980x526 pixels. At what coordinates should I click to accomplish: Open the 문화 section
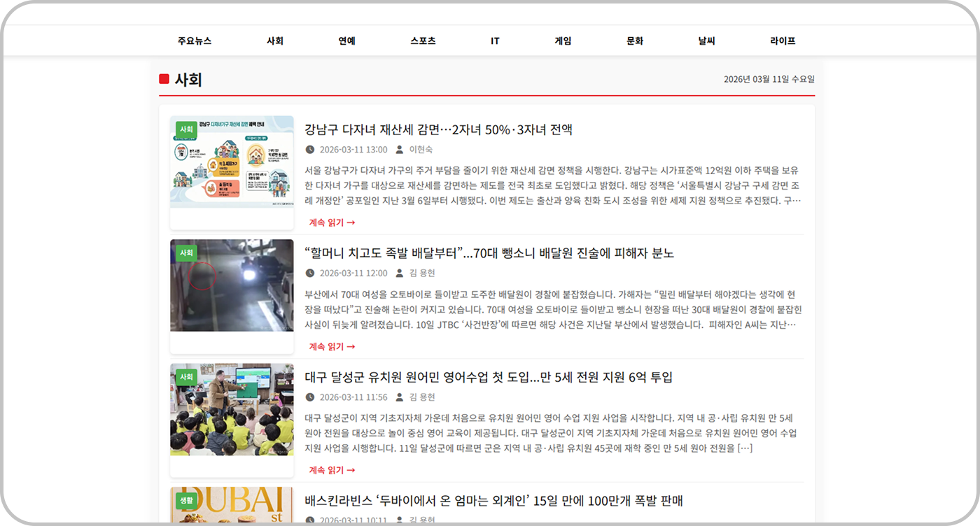(634, 41)
